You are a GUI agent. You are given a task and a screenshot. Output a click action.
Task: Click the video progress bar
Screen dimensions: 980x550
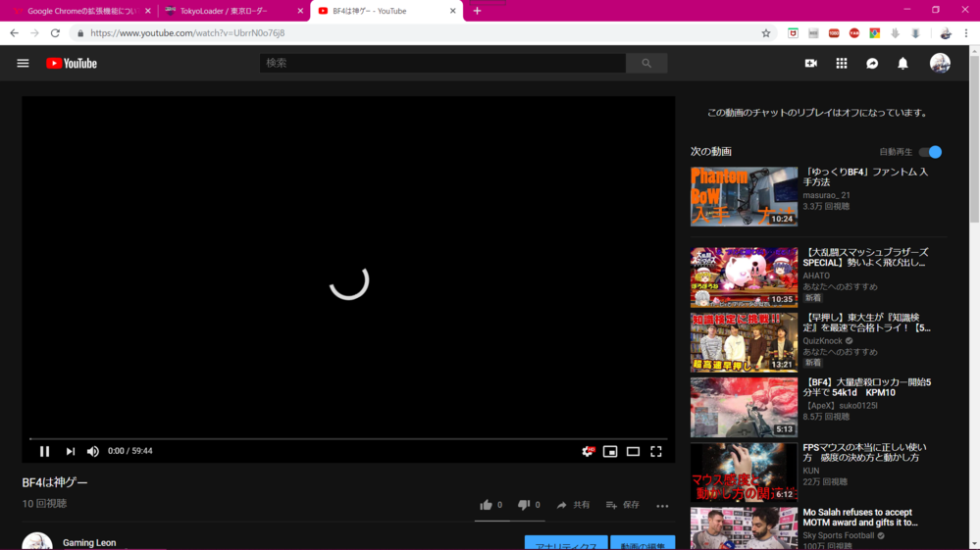click(348, 439)
